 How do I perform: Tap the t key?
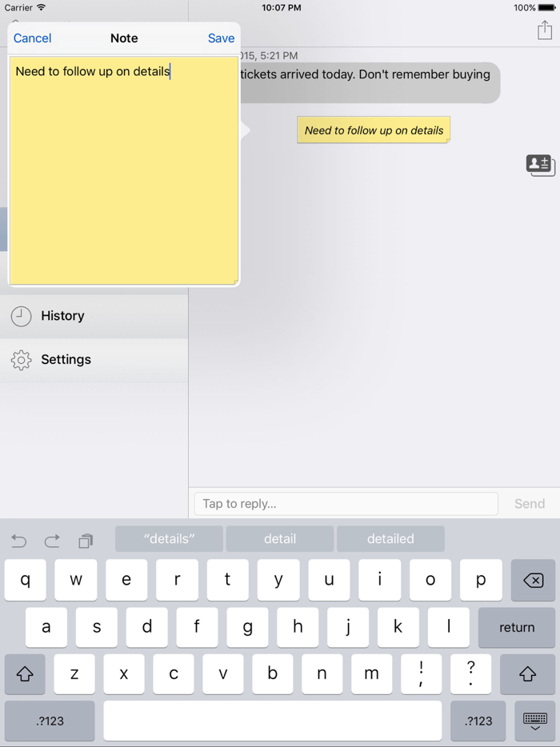(228, 580)
